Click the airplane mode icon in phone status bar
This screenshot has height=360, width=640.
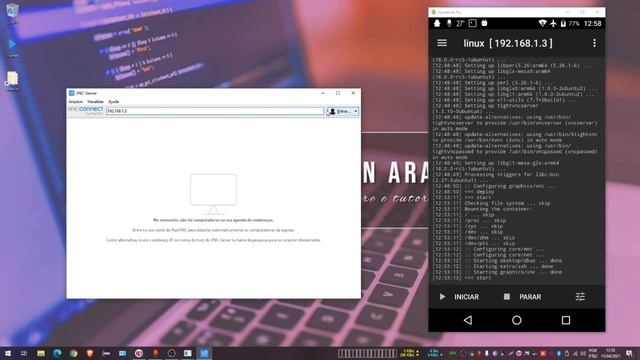553,23
